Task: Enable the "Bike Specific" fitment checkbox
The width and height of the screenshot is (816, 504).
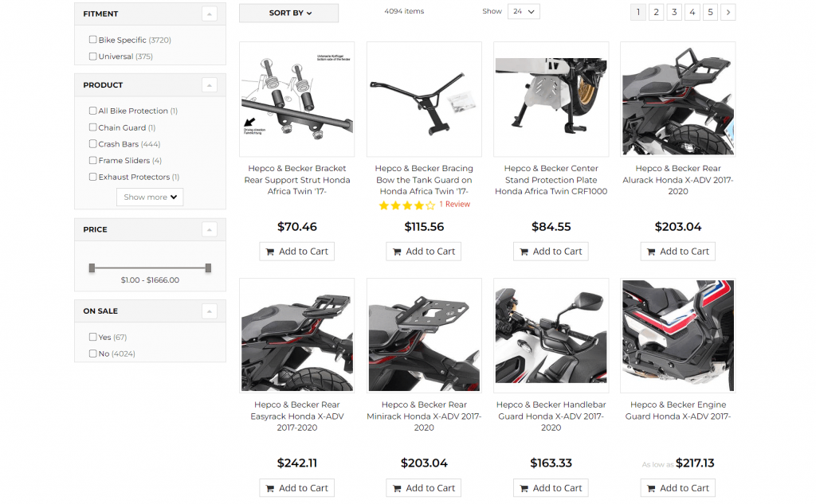Action: (x=92, y=39)
